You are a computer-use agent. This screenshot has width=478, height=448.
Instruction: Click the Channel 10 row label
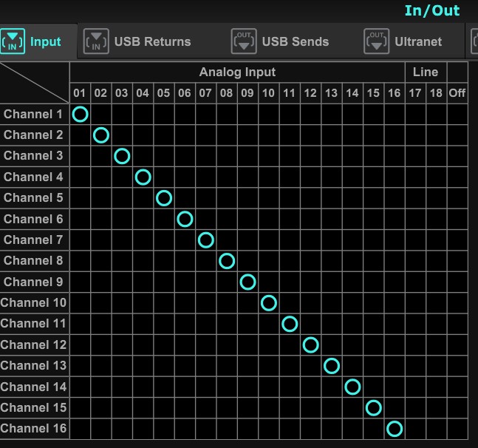click(34, 302)
